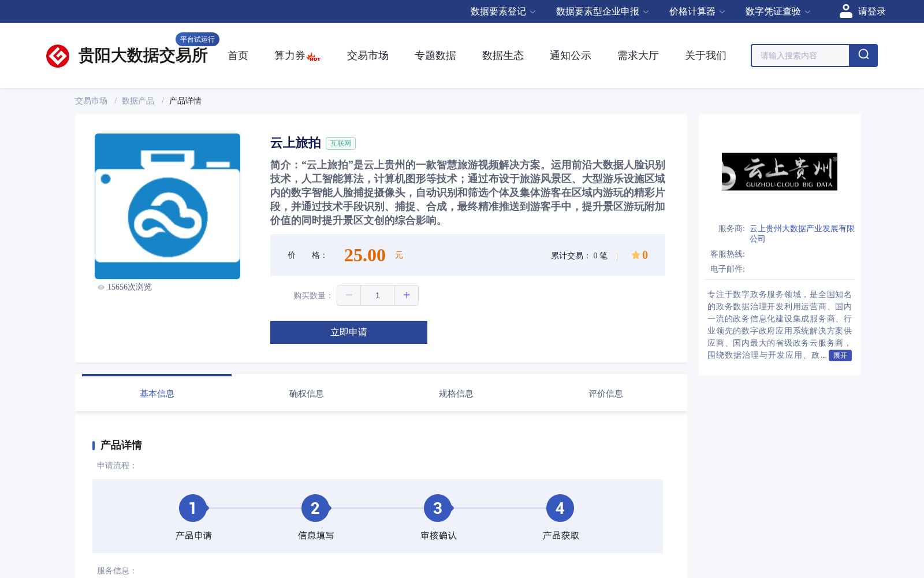924x578 pixels.
Task: Expand the 数字凭证查验 dropdown
Action: [778, 12]
